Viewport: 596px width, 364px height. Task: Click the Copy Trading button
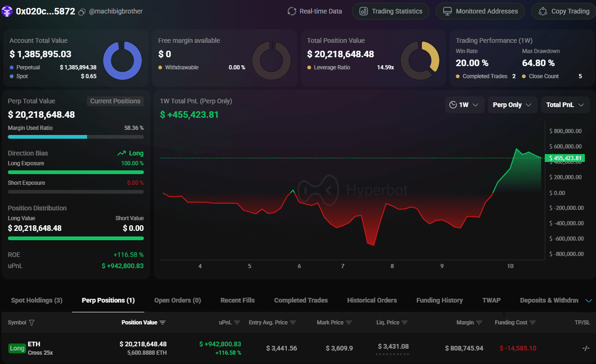[563, 11]
